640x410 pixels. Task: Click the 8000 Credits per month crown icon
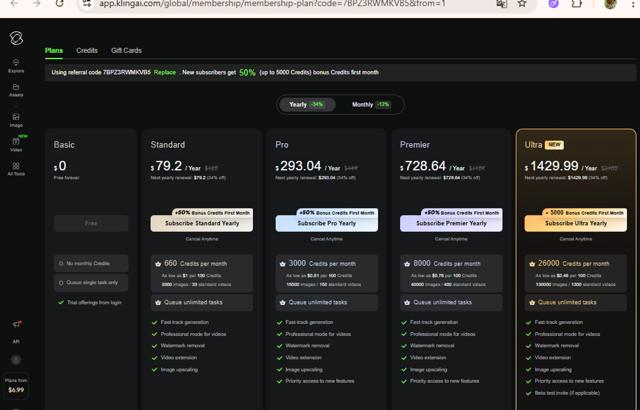pyautogui.click(x=407, y=264)
